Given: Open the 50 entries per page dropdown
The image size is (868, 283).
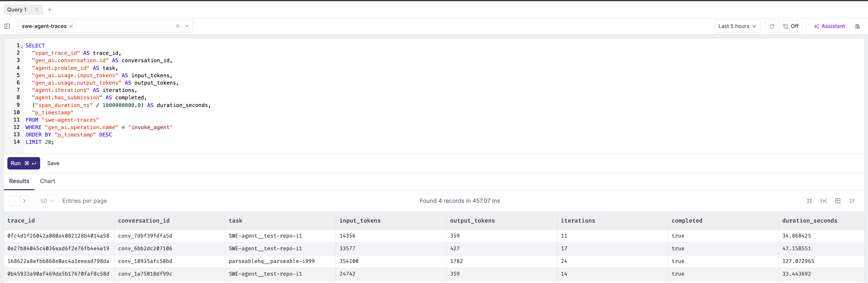Looking at the screenshot, I should click(47, 201).
